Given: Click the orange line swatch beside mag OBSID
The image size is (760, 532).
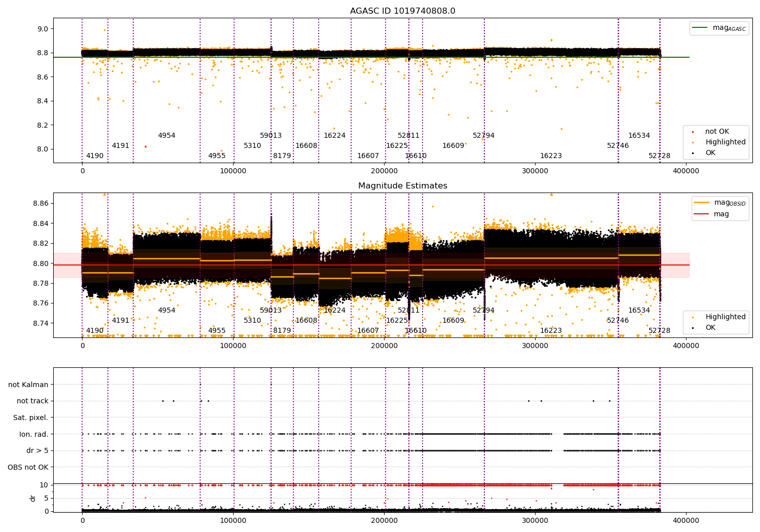Looking at the screenshot, I should (x=702, y=203).
